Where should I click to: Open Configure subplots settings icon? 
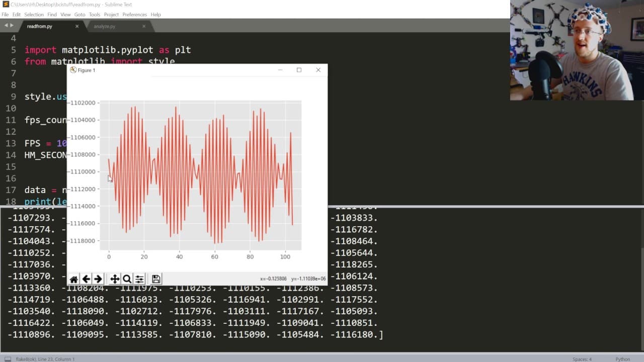[x=139, y=279]
